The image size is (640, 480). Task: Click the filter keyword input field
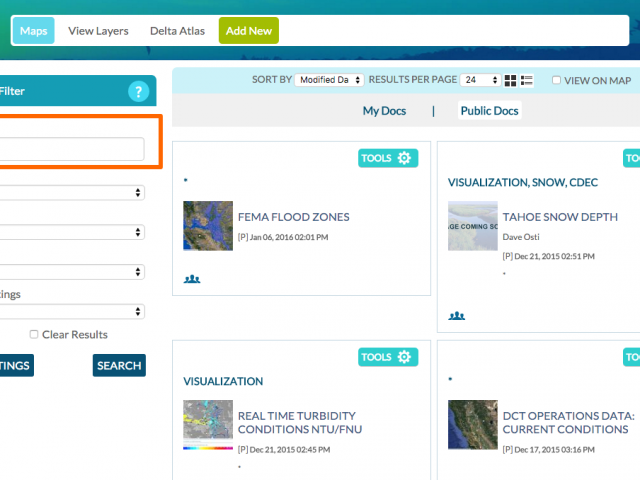pos(71,149)
